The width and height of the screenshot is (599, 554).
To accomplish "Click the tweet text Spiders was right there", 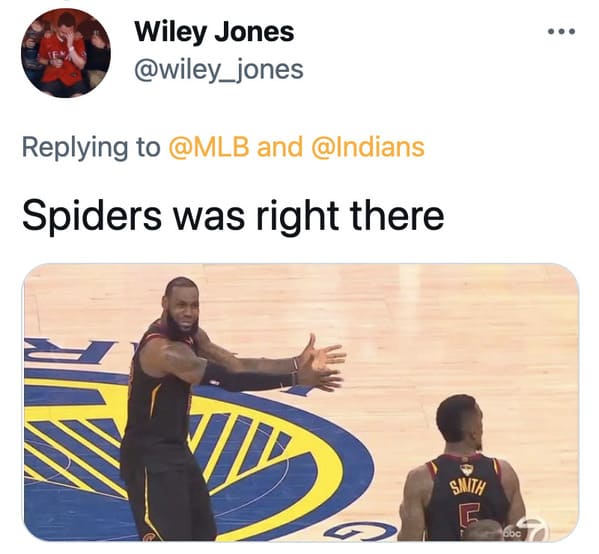I will tap(233, 215).
